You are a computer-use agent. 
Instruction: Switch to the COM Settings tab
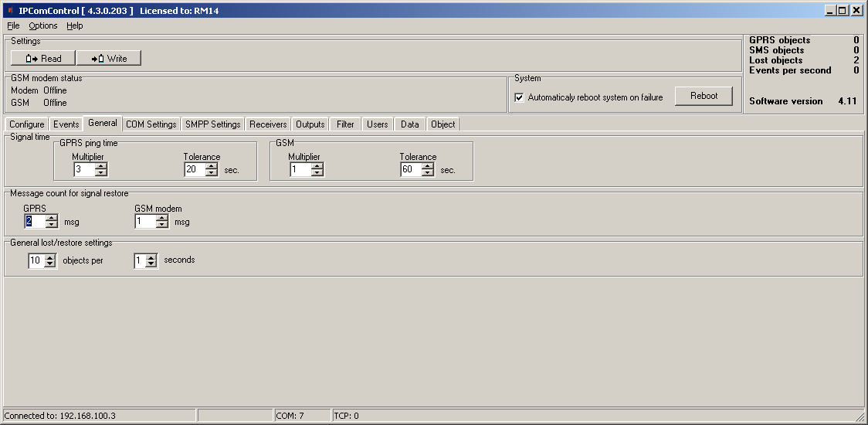pos(151,124)
